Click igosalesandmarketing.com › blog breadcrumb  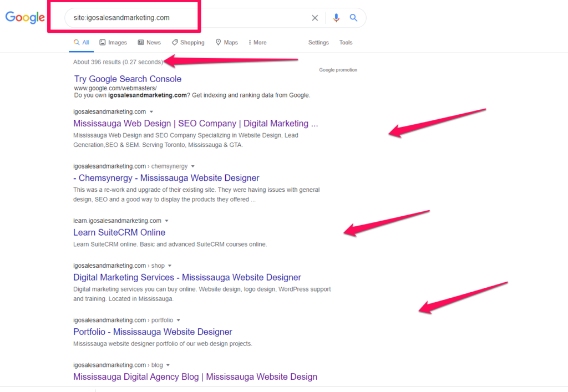pos(118,365)
